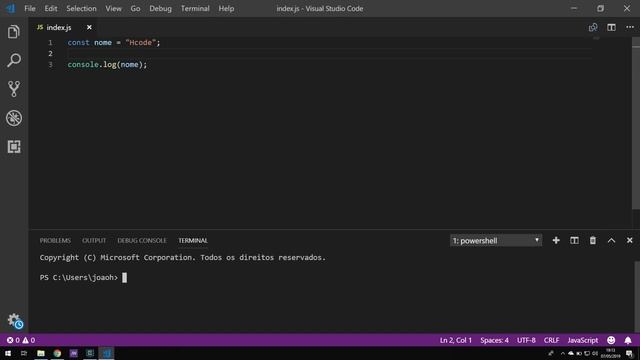Click the editor vertical scrollbar
Viewport: 640px width, 360px height.
pos(636,122)
